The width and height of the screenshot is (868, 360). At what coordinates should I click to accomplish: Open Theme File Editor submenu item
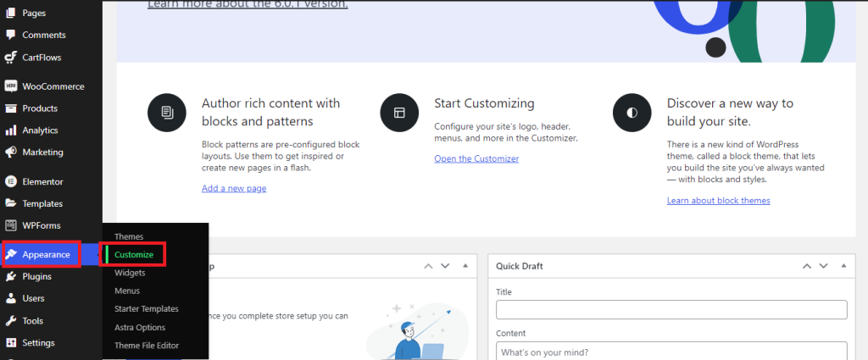147,346
